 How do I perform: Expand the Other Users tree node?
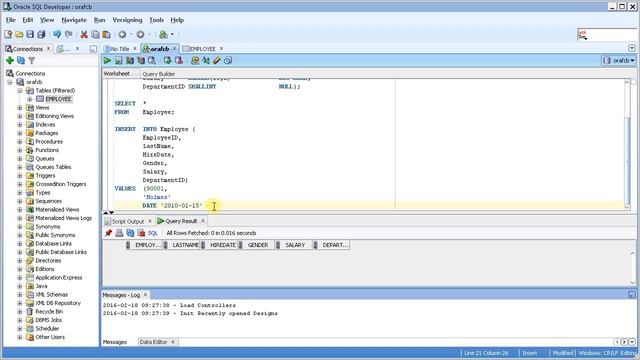point(20,337)
